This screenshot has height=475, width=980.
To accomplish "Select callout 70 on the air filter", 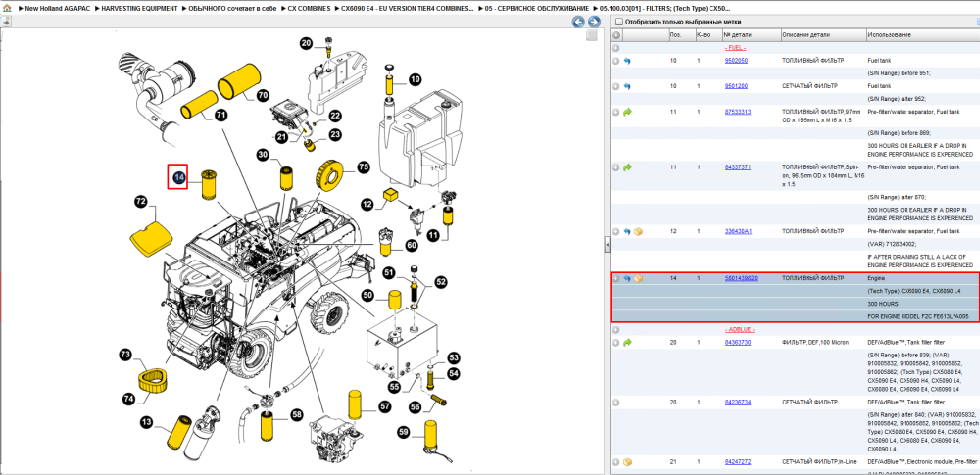I will click(263, 96).
